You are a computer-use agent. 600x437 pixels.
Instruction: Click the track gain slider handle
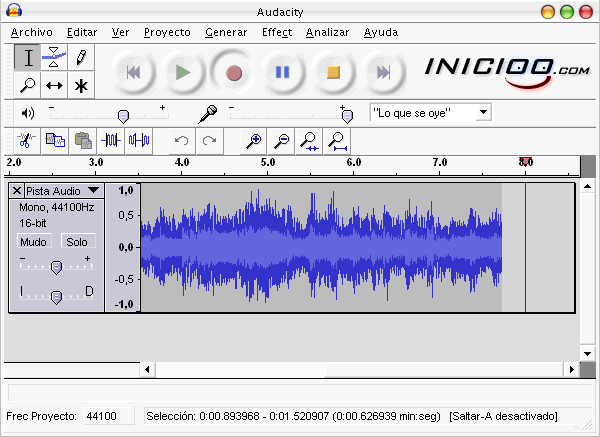click(56, 267)
